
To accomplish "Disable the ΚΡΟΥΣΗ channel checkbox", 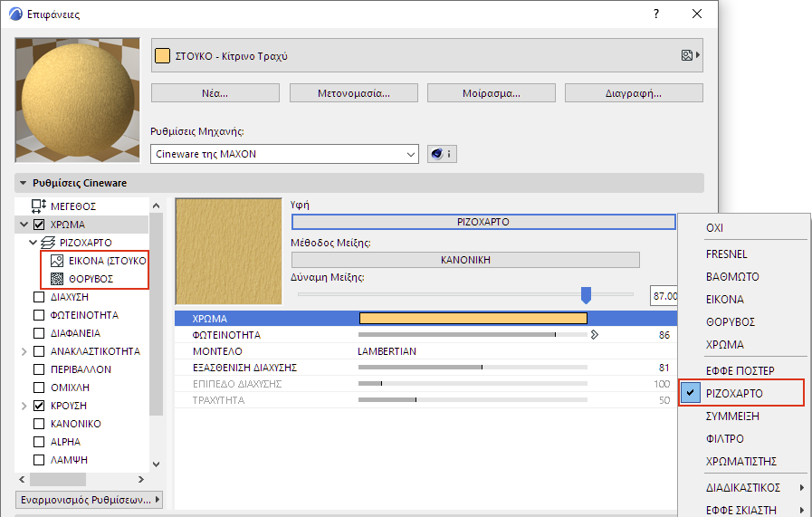I will 39,406.
